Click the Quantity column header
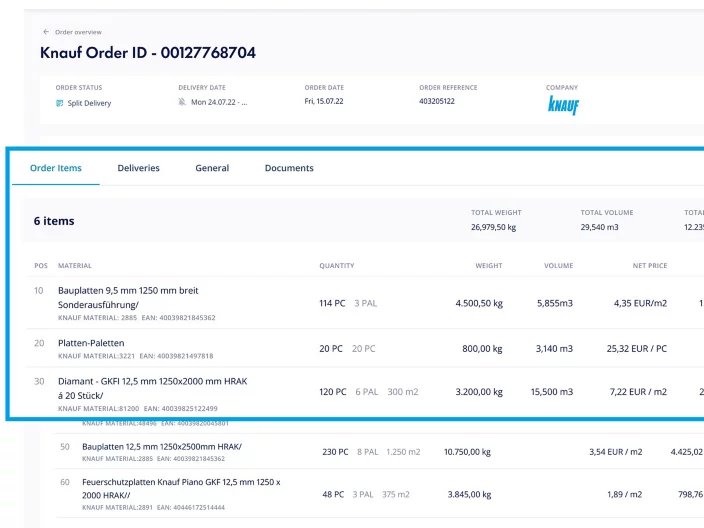The width and height of the screenshot is (704, 528). pos(337,266)
